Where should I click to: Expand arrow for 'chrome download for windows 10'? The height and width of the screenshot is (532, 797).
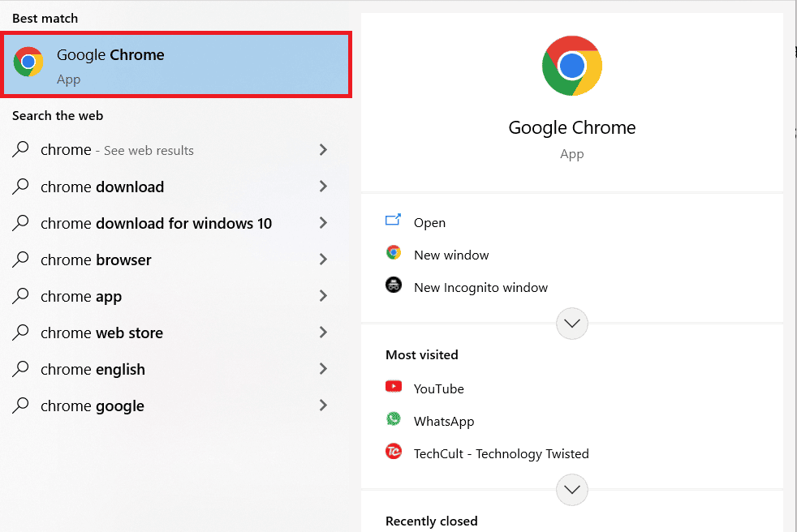click(323, 222)
